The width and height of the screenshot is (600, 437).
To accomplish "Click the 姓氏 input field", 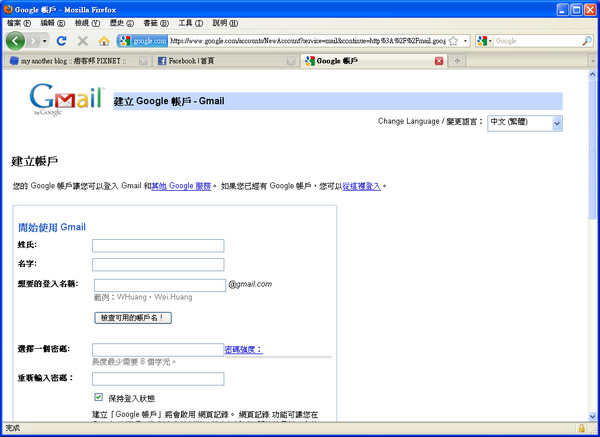I will [x=158, y=246].
